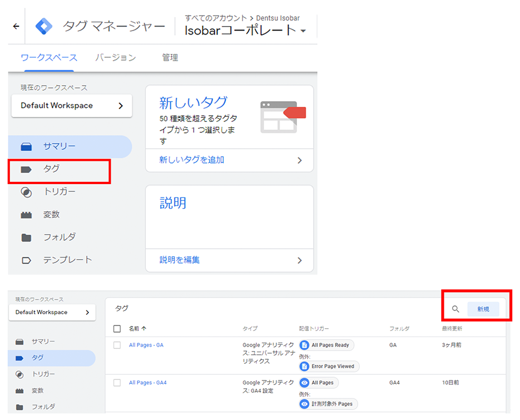
Task: Open the All Pages - GA4 tag link
Action: coord(147,383)
